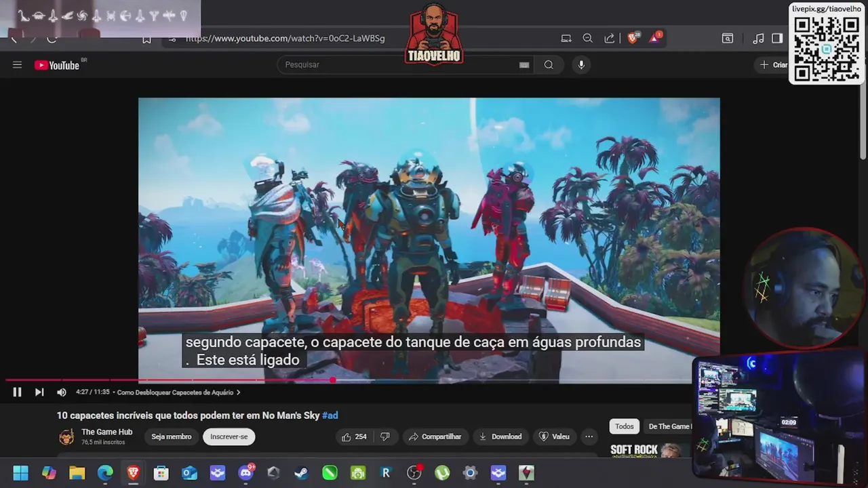Click the YouTube URL in address bar
This screenshot has height=488, width=868.
(x=285, y=39)
